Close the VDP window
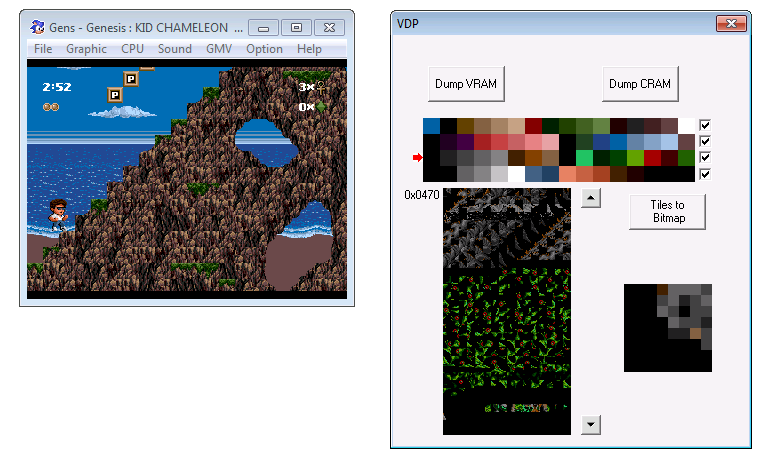 [731, 23]
